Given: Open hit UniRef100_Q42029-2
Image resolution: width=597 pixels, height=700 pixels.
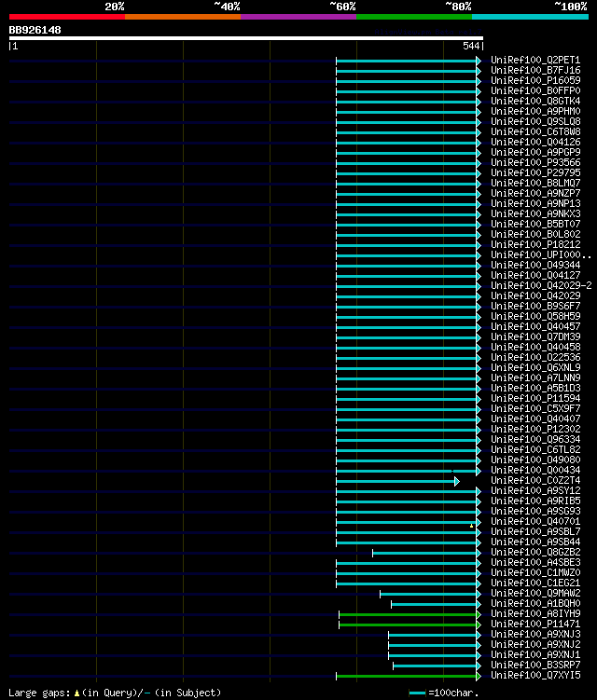Looking at the screenshot, I should pyautogui.click(x=541, y=286).
